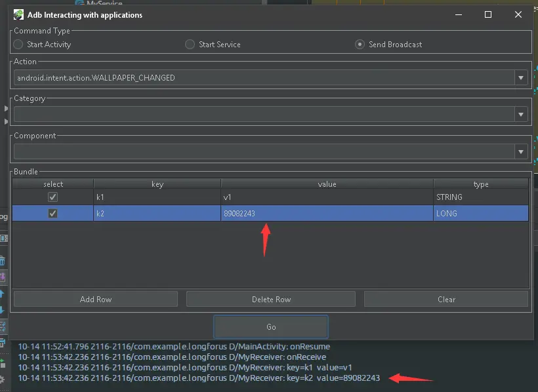The width and height of the screenshot is (538, 392).
Task: Minimize the Adb dialog window
Action: click(x=459, y=14)
